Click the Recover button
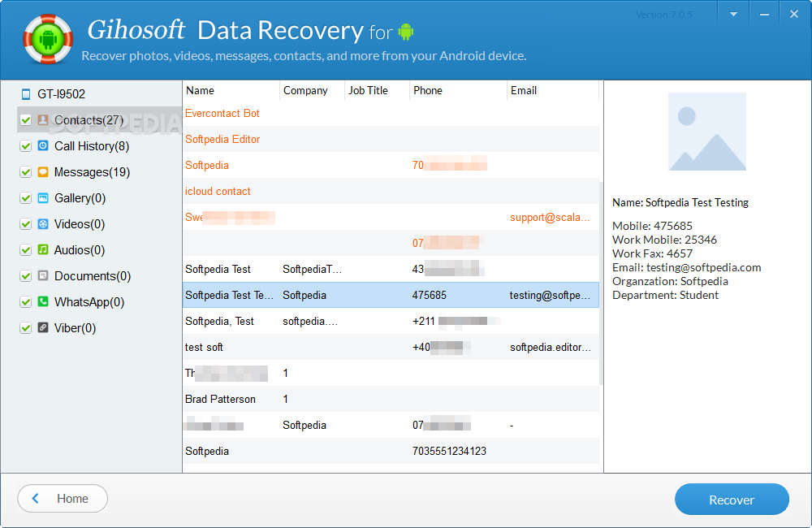The image size is (812, 528). point(732,500)
